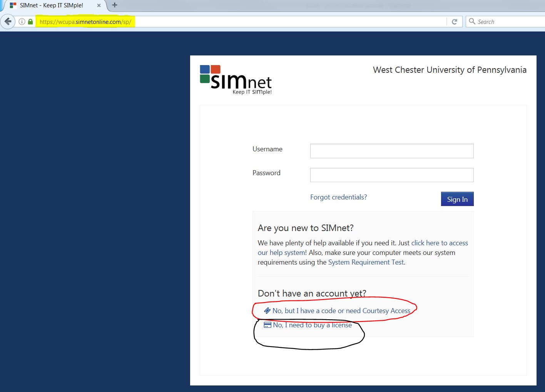The image size is (545, 392).
Task: Click the Password label
Action: coord(266,173)
